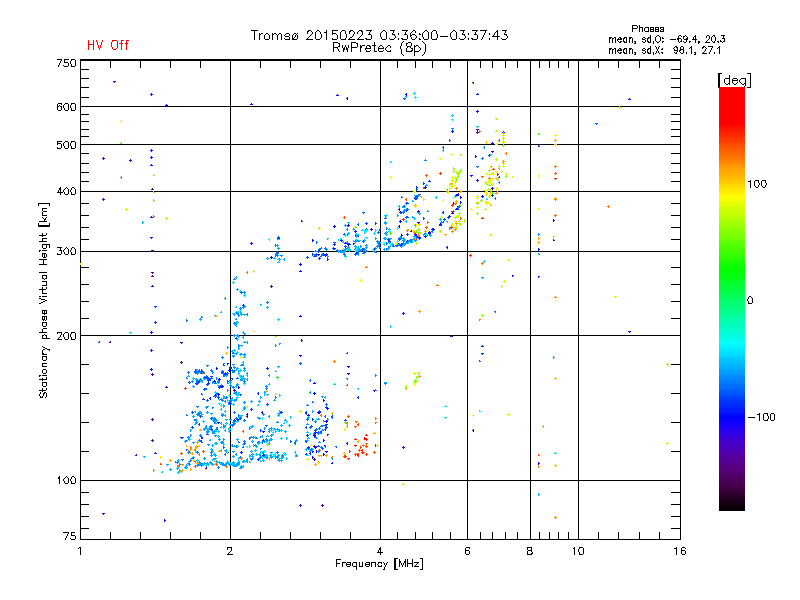Click the '300' y-axis tick label
This screenshot has width=800, height=600.
tap(66, 251)
